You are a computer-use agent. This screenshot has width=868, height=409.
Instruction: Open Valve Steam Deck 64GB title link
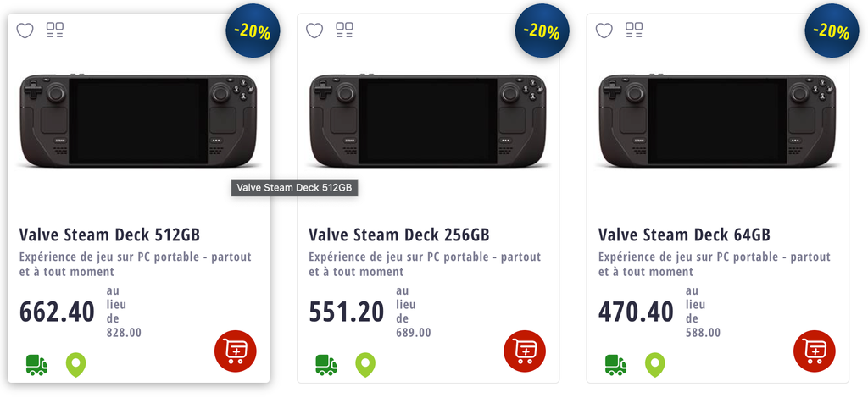click(684, 235)
